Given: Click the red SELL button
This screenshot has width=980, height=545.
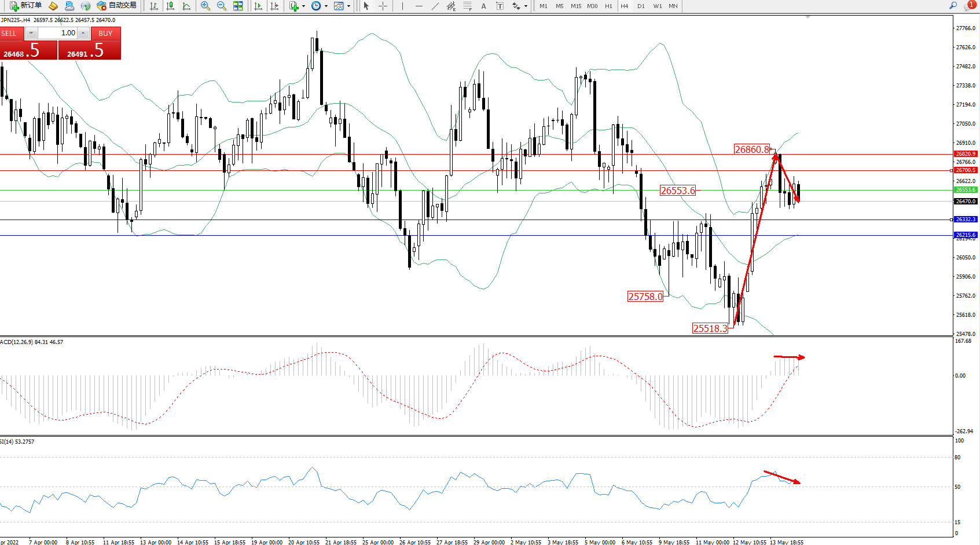Looking at the screenshot, I should pyautogui.click(x=12, y=34).
